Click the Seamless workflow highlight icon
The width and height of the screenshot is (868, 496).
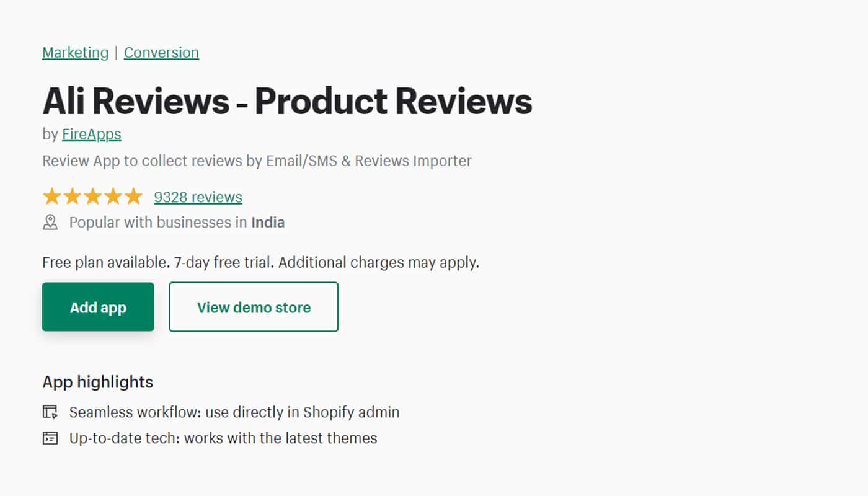tap(50, 412)
